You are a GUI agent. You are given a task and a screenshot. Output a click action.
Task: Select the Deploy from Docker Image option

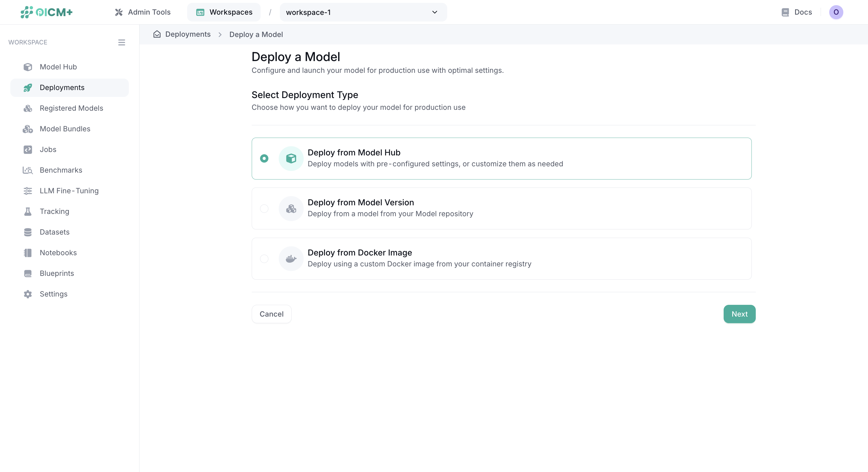pos(264,259)
